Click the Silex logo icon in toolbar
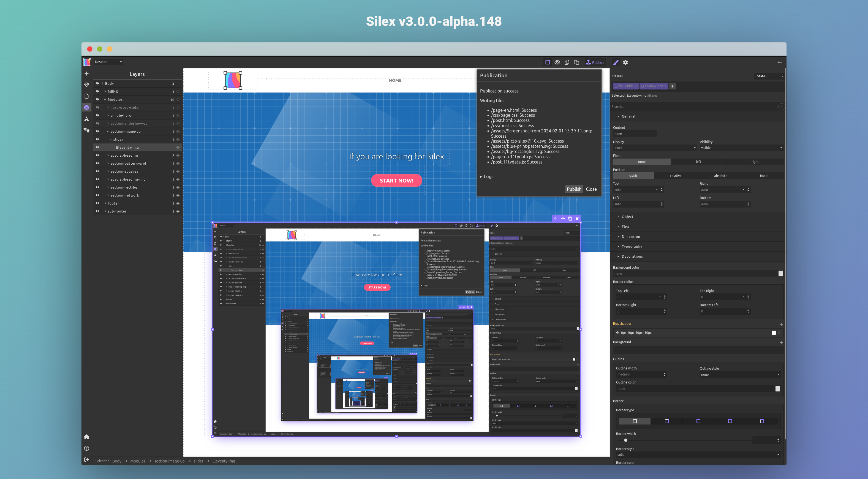Image resolution: width=868 pixels, height=479 pixels. 87,62
